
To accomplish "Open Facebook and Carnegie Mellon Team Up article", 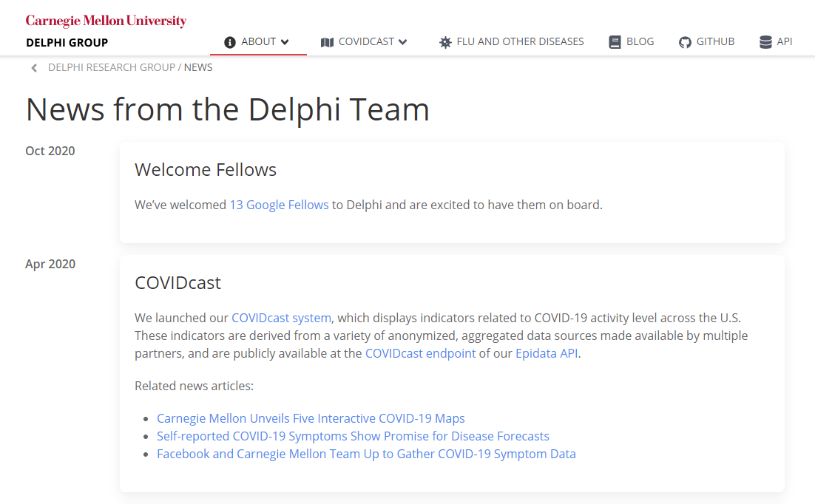I will click(366, 454).
